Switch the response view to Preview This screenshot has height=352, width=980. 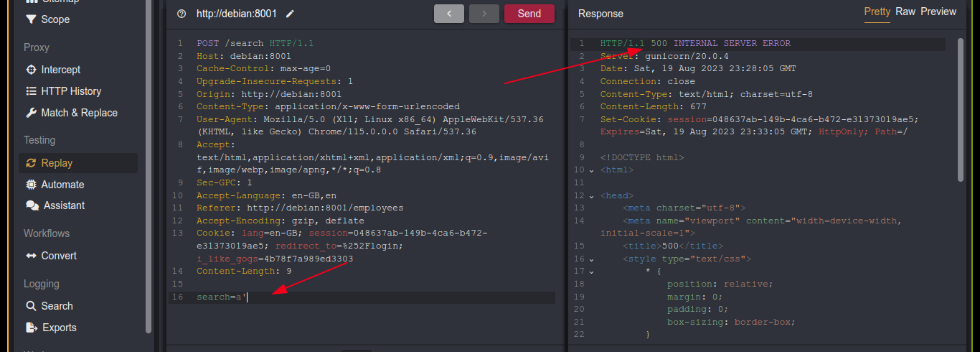point(938,11)
